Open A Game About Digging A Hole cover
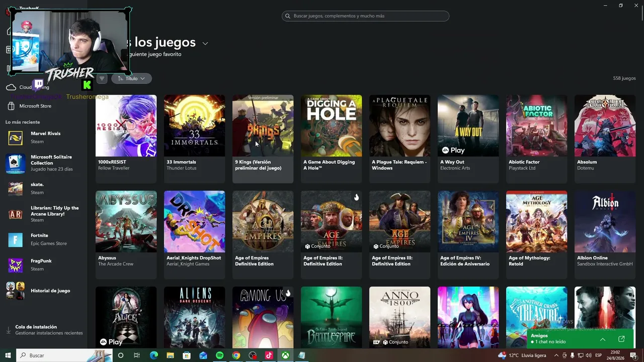This screenshot has width=644, height=362. coord(331,126)
